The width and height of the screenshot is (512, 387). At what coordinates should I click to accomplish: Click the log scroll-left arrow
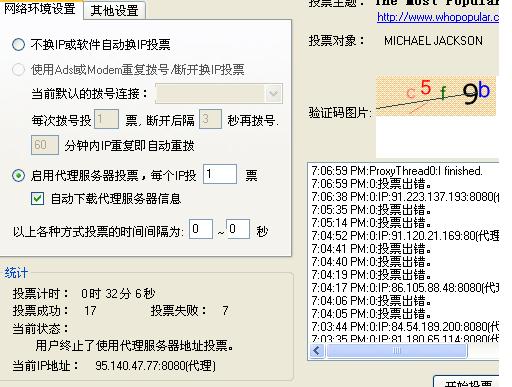point(317,351)
